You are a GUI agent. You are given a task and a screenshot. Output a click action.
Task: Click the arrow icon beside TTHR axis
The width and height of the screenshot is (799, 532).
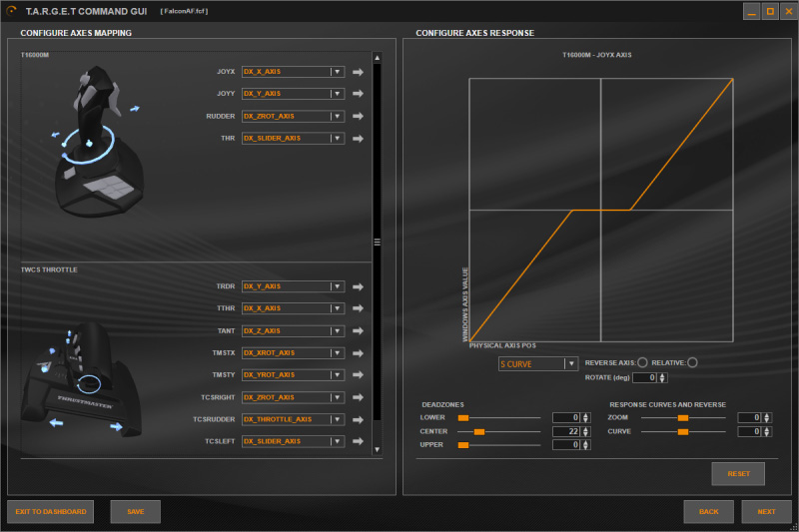(x=358, y=308)
